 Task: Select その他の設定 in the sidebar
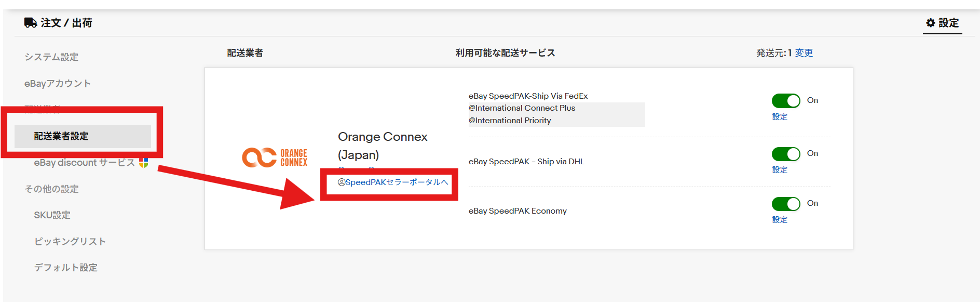pos(51,189)
